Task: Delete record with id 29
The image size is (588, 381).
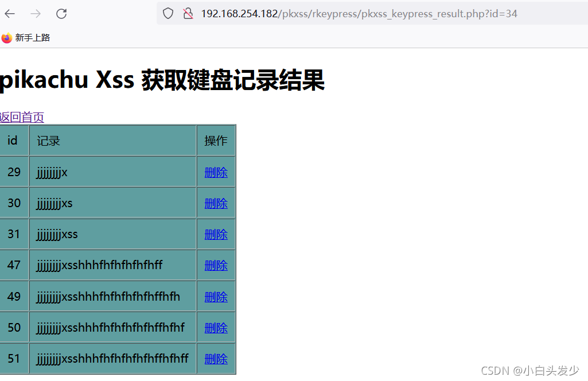Action: click(216, 173)
